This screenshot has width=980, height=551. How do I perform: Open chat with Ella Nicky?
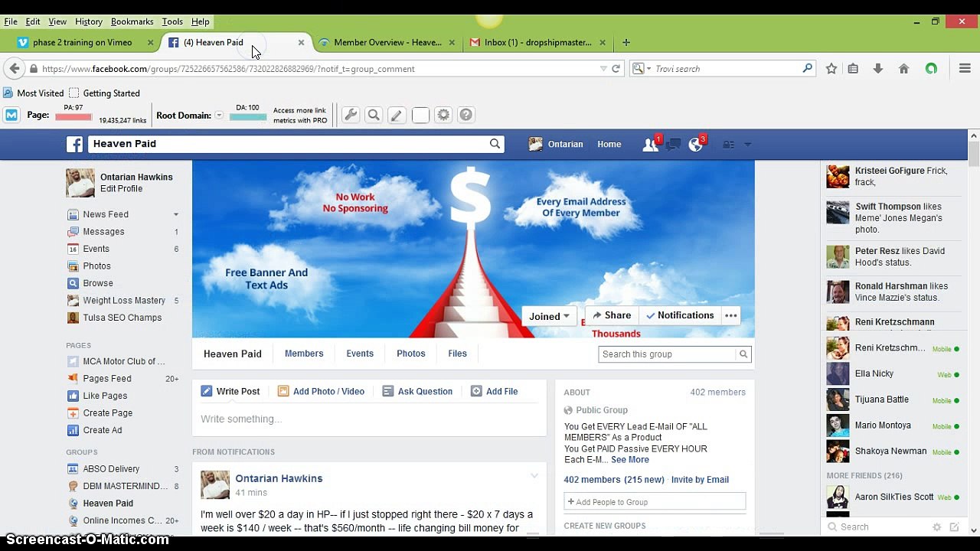(892, 374)
